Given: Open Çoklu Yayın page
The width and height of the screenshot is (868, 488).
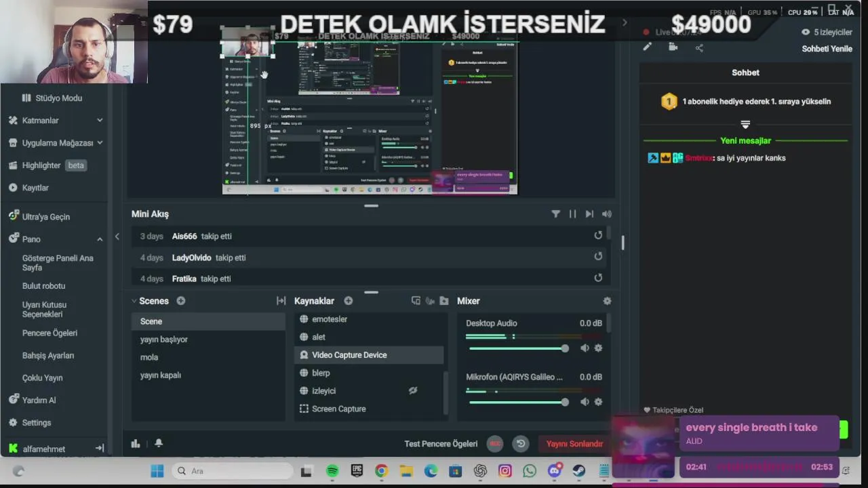Looking at the screenshot, I should 42,378.
